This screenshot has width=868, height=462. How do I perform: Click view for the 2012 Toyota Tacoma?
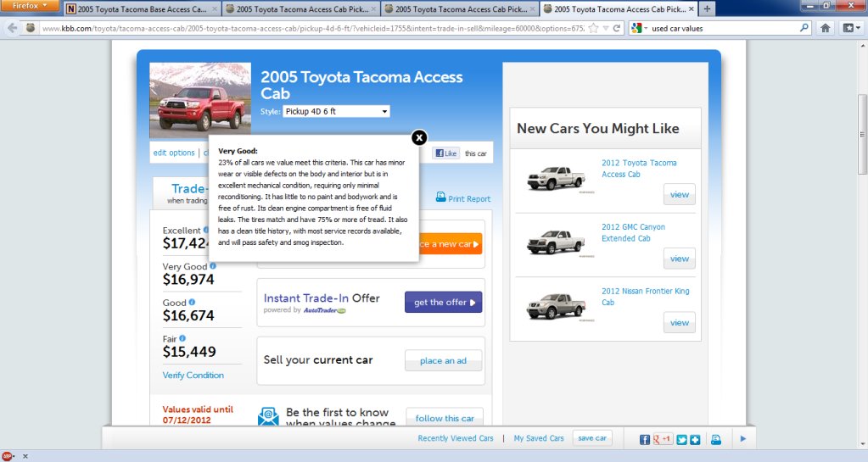680,195
